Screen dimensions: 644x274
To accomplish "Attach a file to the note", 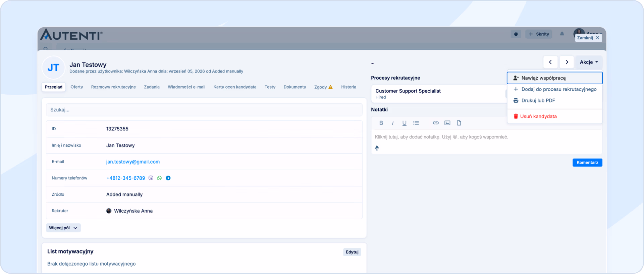I will coord(459,123).
